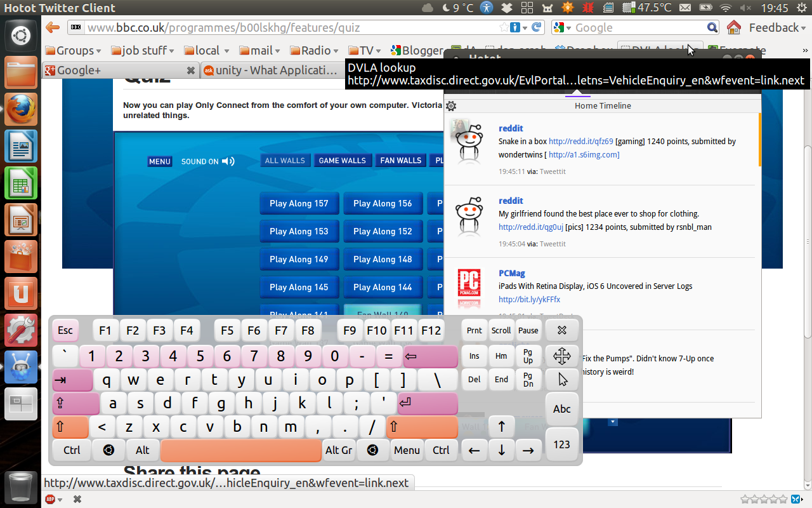Give the page a five-star rating
The height and width of the screenshot is (508, 812).
pyautogui.click(x=783, y=499)
